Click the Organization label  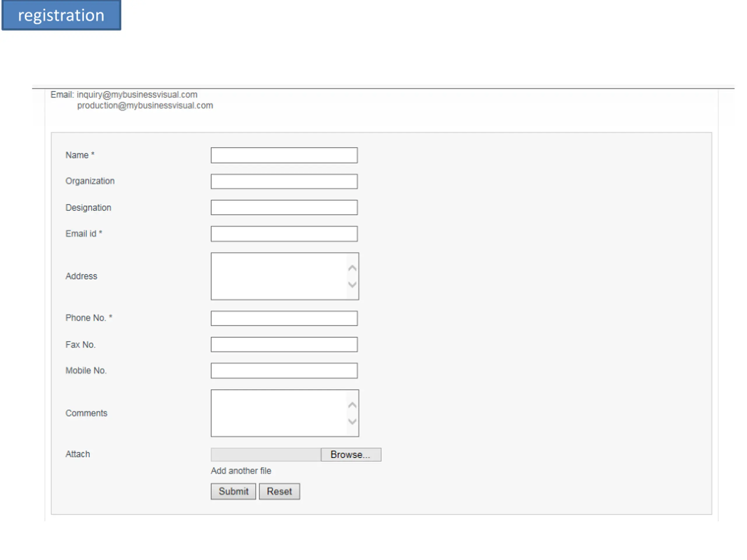coord(90,181)
